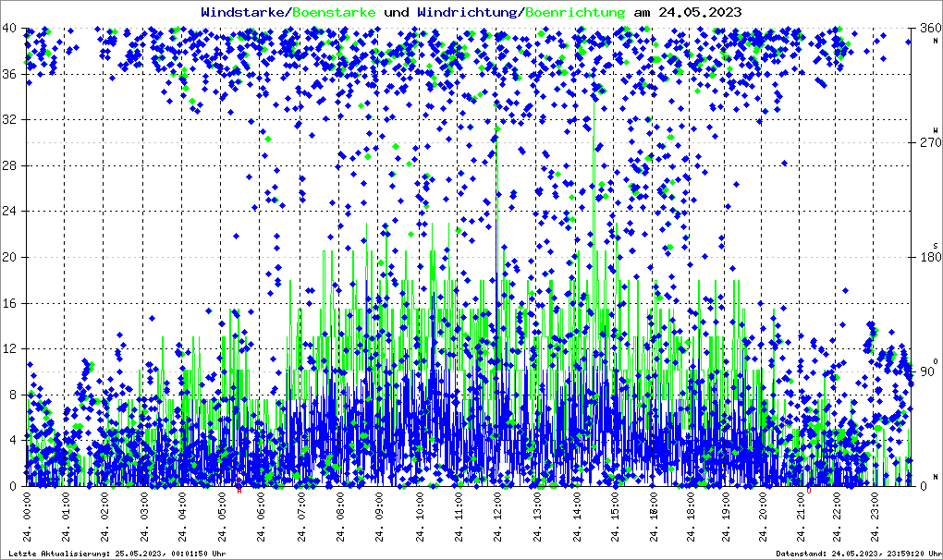943x560 pixels.
Task: Click the wind speed axis value 36
Action: [9, 74]
